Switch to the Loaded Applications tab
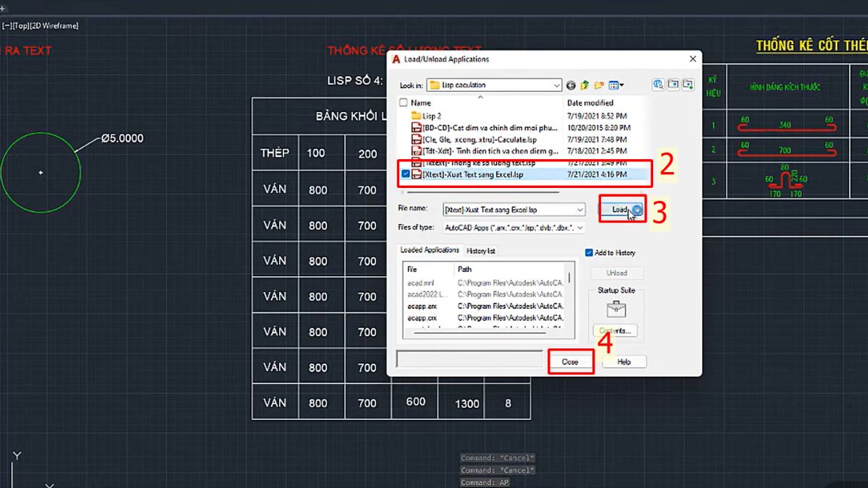The height and width of the screenshot is (488, 868). [x=430, y=250]
